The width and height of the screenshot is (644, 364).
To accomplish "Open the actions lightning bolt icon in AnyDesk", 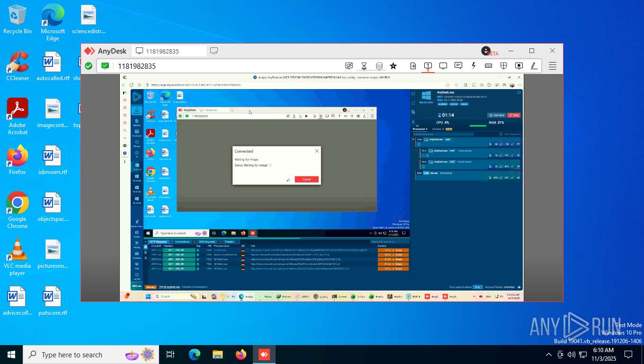I will tap(473, 66).
